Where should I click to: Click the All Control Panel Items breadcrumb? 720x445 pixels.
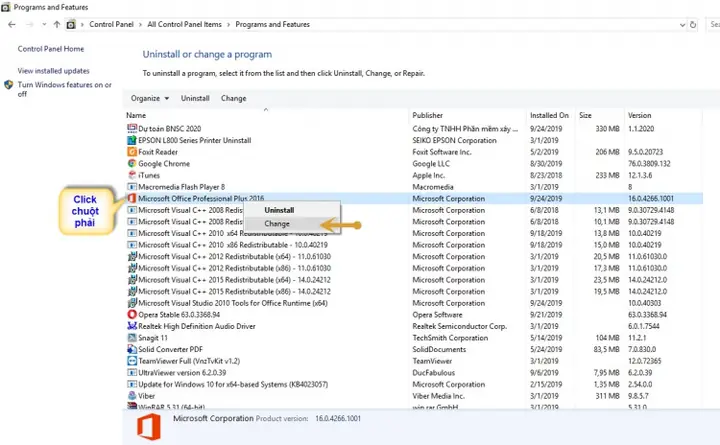pos(184,24)
